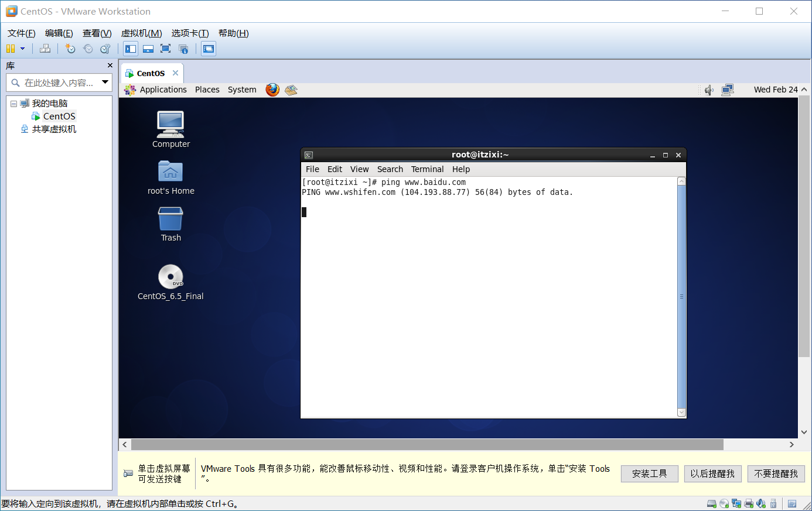This screenshot has width=812, height=511.
Task: Switch to the CentOS VM tab
Action: point(152,73)
